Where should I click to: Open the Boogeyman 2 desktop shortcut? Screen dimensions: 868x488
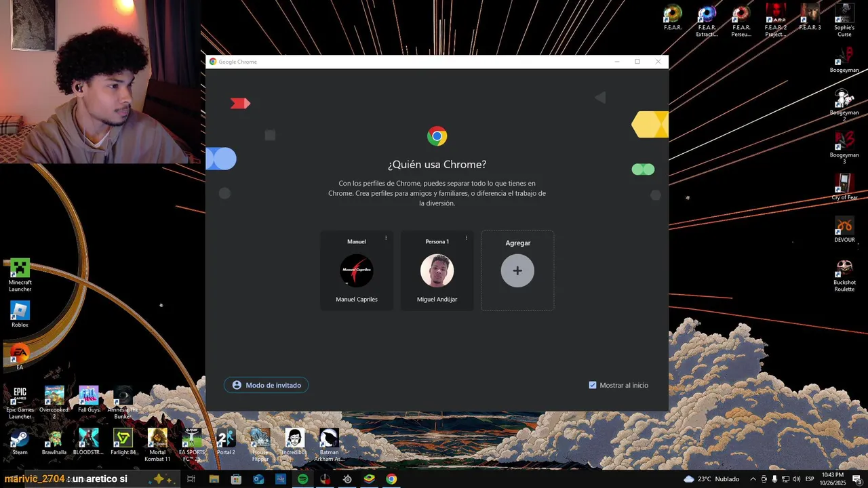click(x=844, y=105)
